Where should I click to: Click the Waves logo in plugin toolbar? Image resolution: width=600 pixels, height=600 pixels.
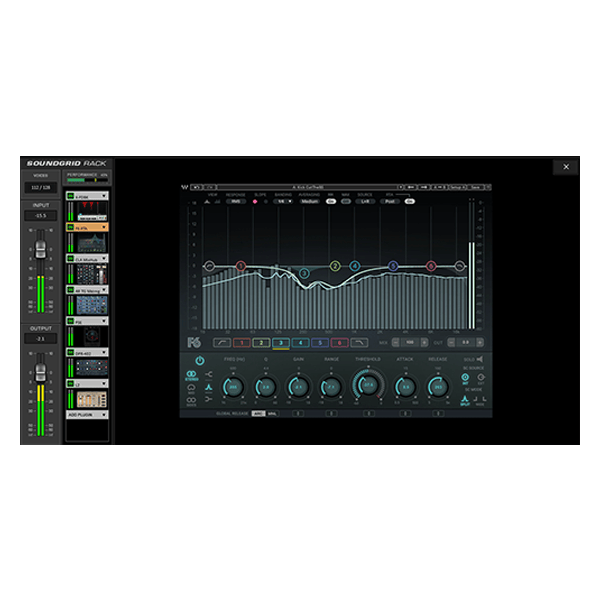click(184, 187)
